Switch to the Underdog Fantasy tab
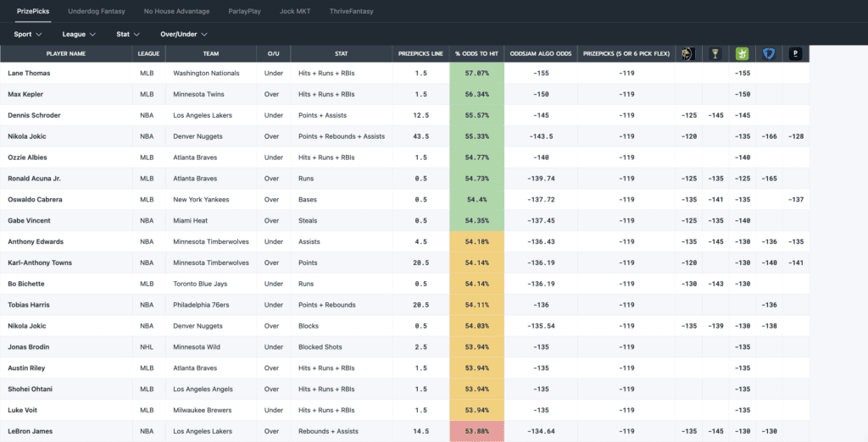The height and width of the screenshot is (442, 868). point(97,11)
